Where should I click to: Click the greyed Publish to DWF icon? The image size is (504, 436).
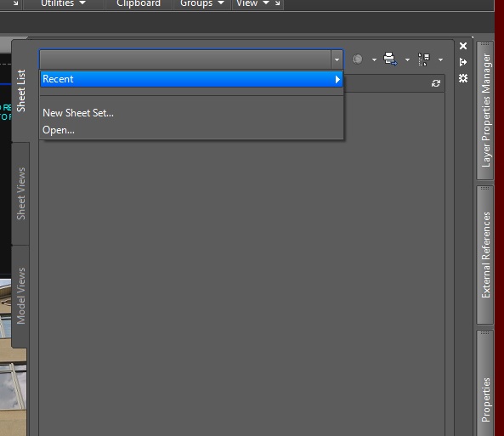357,59
